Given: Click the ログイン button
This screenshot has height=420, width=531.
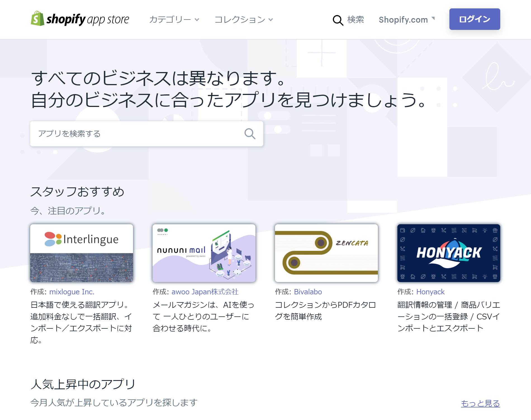Looking at the screenshot, I should point(475,19).
